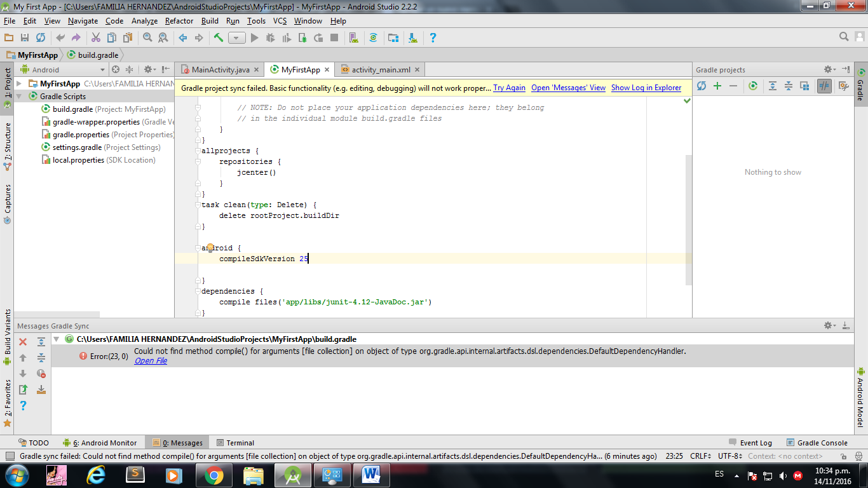
Task: Hide the Gradle projects panel
Action: [x=846, y=69]
